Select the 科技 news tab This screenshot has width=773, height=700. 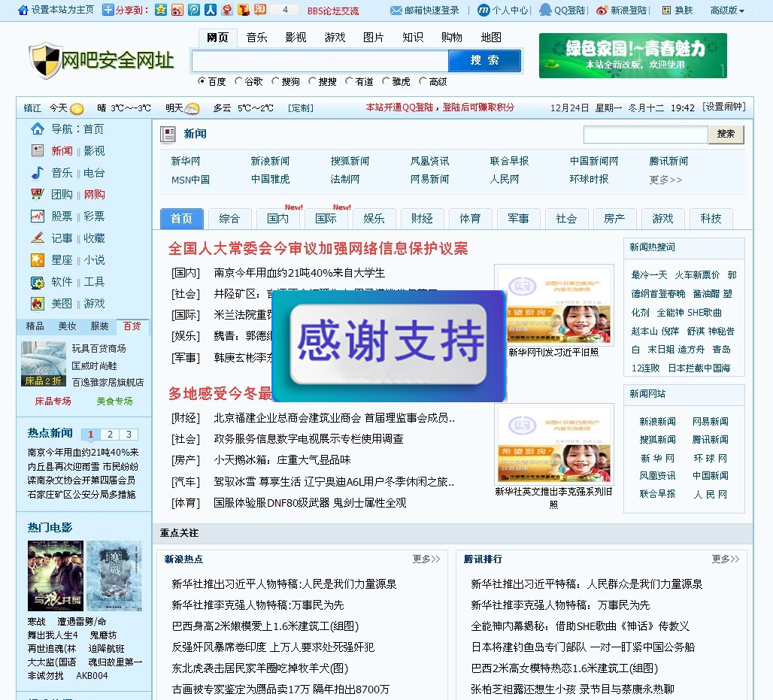[711, 219]
